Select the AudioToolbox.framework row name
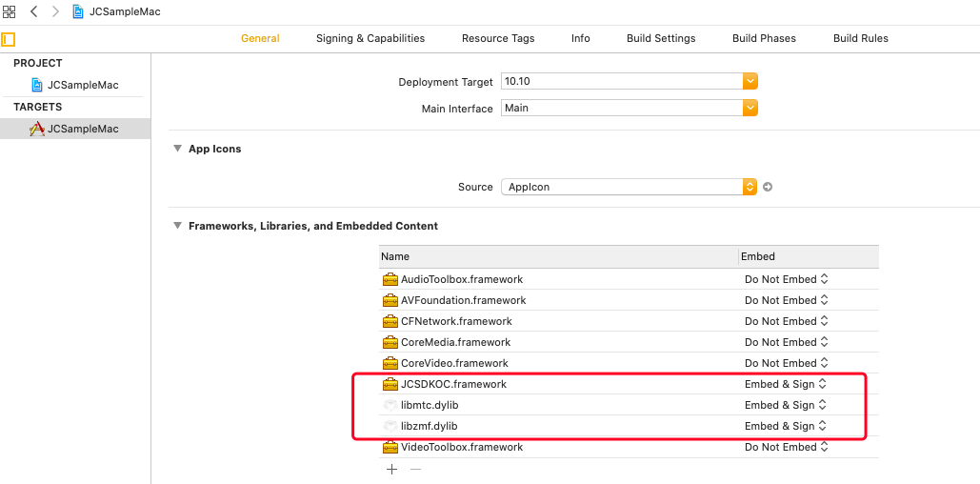The width and height of the screenshot is (980, 484). [462, 279]
